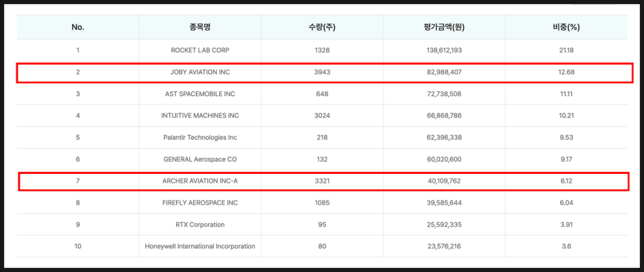Click valuation amount 23,576,216
Screen dimensions: 644x272
[x=445, y=246]
